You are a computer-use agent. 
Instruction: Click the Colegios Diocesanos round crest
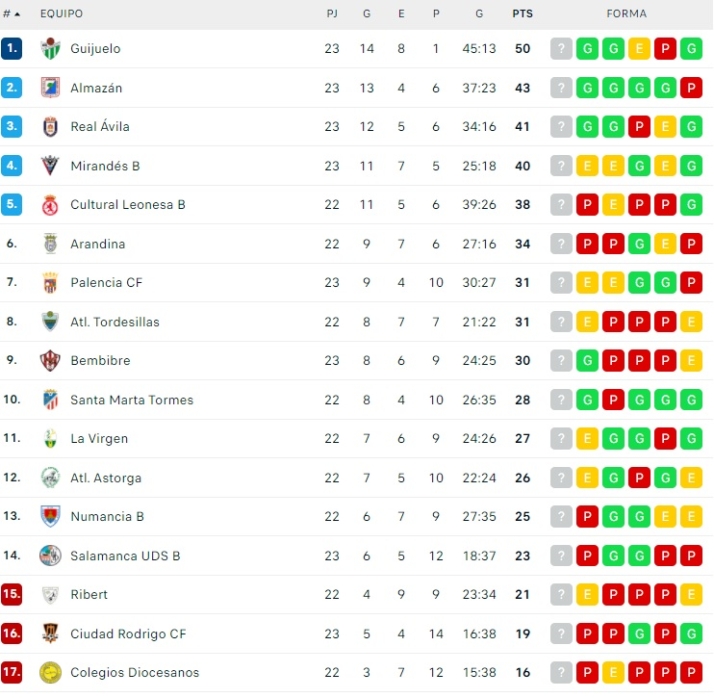tap(50, 673)
